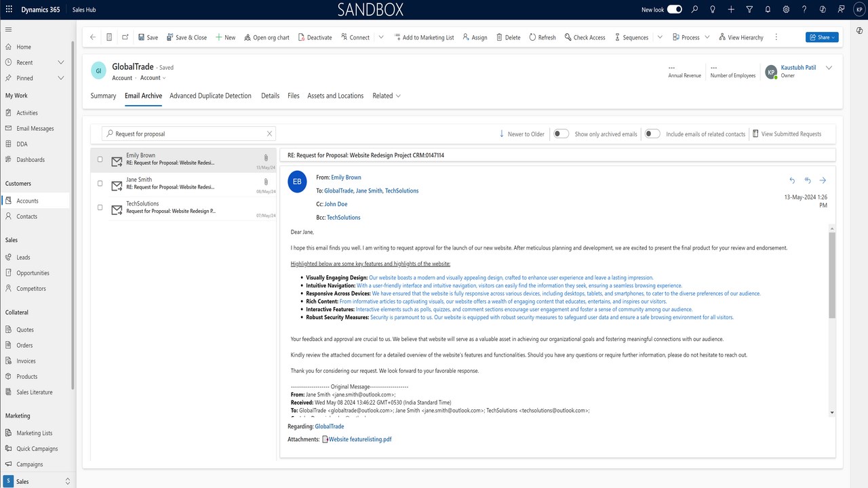Expand the Pinned section chevron

point(61,78)
